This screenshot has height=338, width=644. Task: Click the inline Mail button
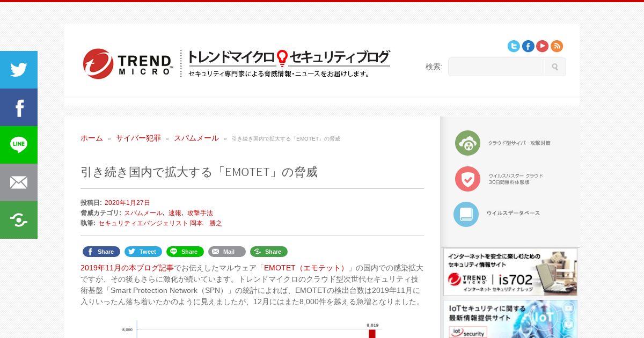(x=227, y=252)
